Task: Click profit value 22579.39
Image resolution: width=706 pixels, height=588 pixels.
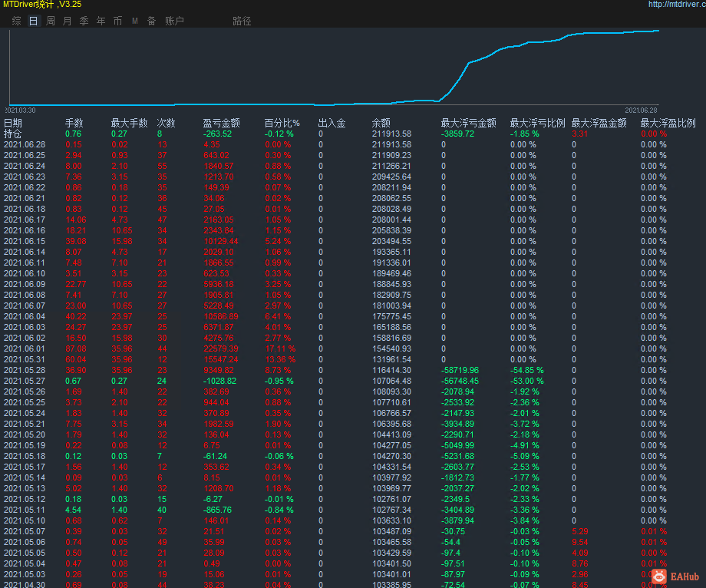Action: (x=221, y=349)
